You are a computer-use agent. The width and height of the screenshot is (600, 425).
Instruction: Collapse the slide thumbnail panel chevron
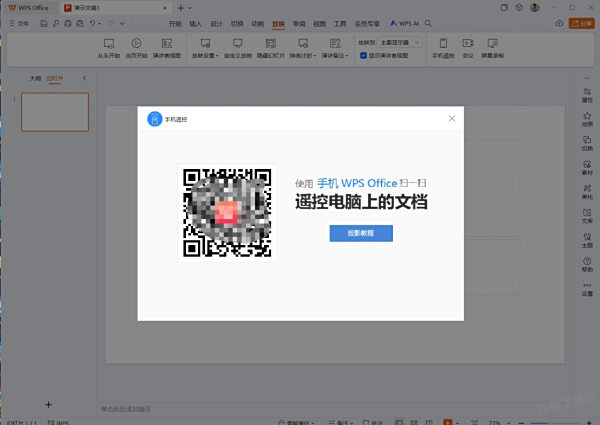(x=85, y=78)
